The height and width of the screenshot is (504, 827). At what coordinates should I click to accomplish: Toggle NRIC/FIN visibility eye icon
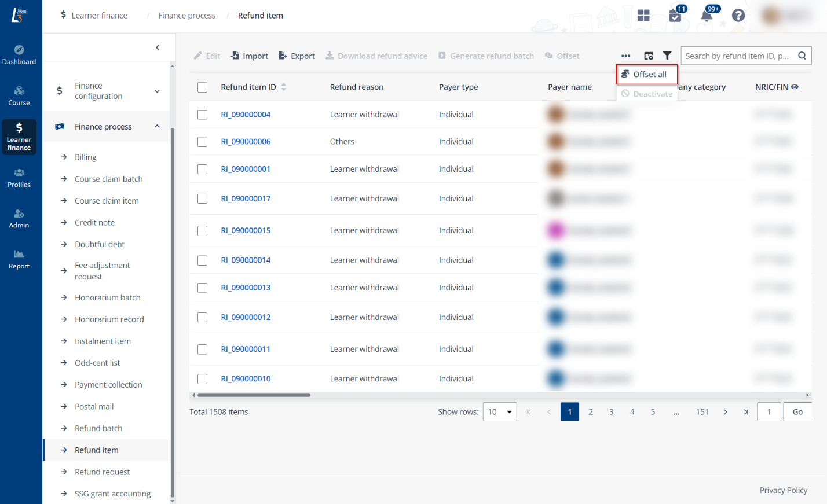pos(795,87)
